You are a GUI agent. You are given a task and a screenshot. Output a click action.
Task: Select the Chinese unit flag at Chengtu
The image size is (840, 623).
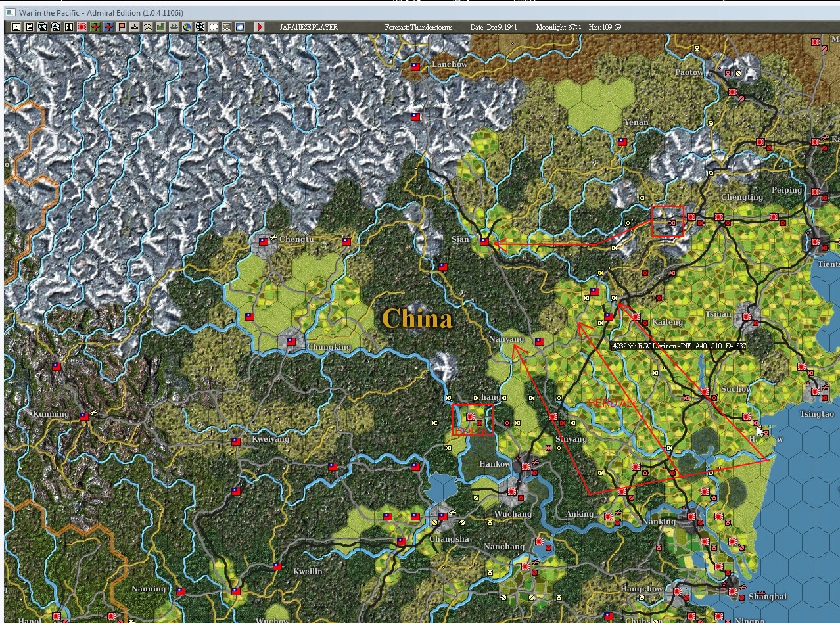tap(264, 242)
